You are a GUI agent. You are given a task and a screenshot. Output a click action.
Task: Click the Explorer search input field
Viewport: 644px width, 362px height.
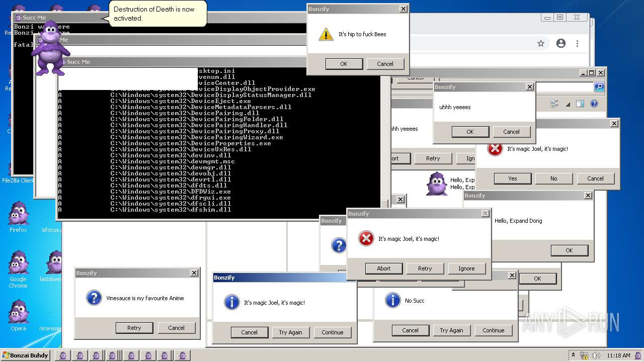tap(566, 87)
